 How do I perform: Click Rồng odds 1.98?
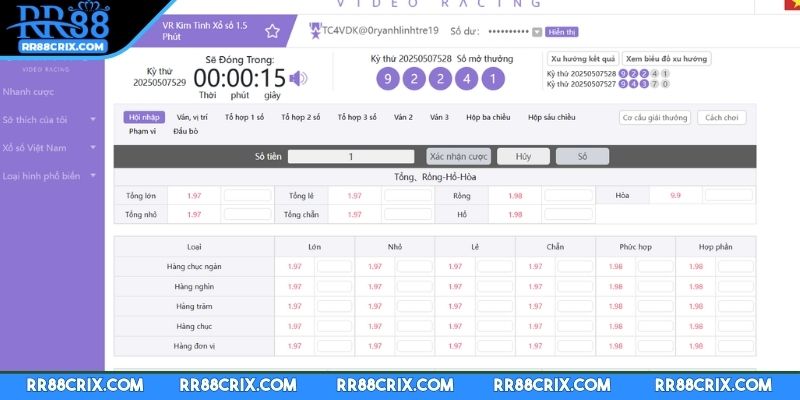(515, 195)
